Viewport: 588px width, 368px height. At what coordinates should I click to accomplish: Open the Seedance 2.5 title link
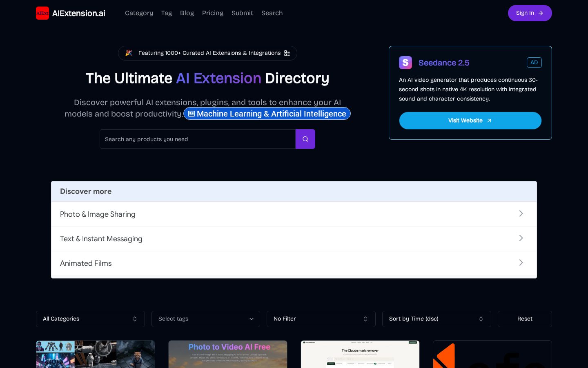click(444, 63)
